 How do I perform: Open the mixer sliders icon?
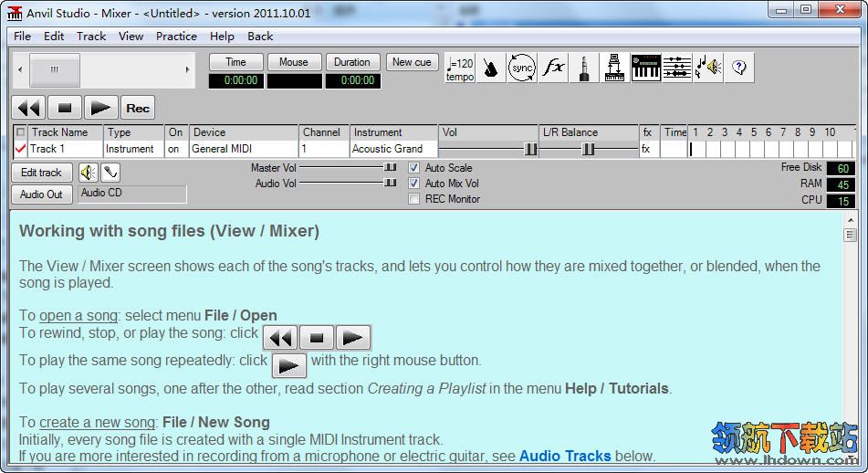tap(677, 68)
